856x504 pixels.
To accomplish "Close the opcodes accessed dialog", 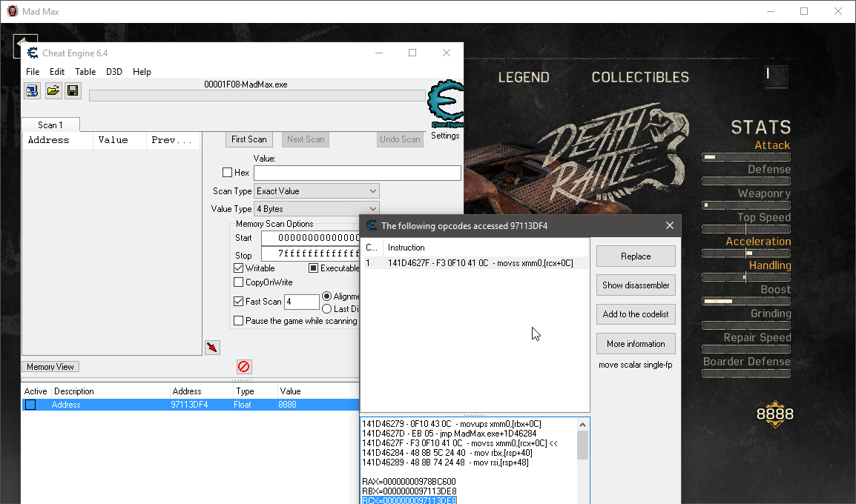I will (669, 225).
